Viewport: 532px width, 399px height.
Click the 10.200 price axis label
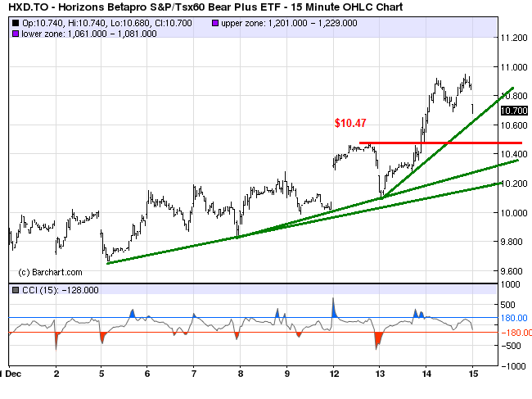coord(514,184)
